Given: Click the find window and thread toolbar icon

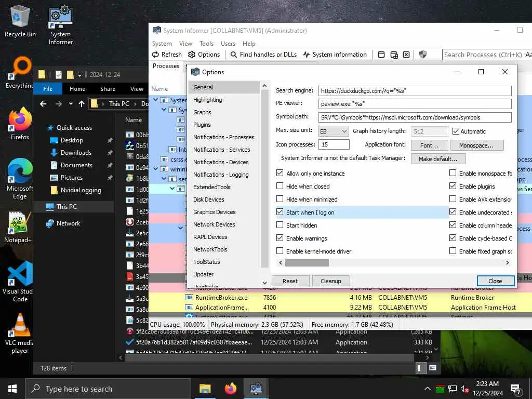Looking at the screenshot, I should 394,55.
